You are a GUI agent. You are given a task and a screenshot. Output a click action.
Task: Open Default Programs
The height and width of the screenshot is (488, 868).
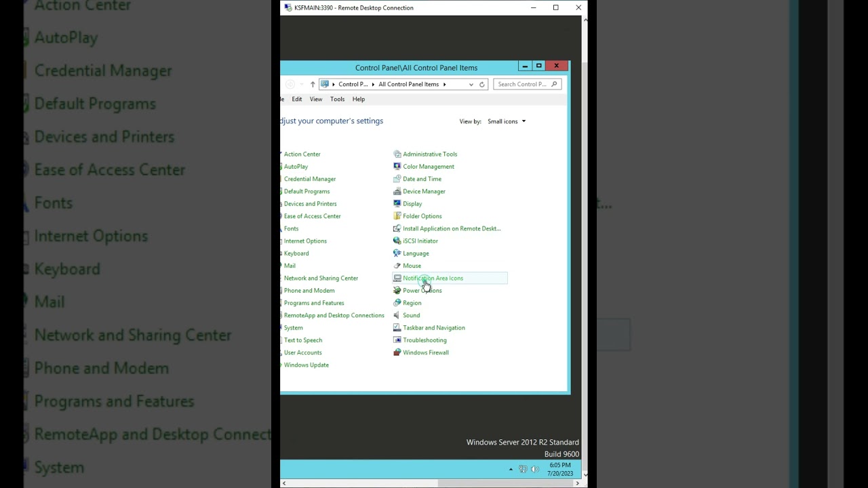click(x=307, y=191)
